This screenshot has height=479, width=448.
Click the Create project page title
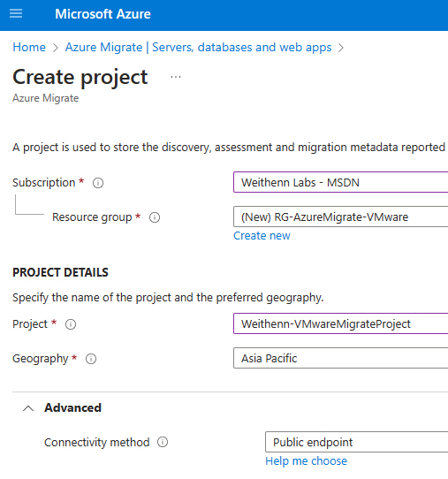point(80,77)
